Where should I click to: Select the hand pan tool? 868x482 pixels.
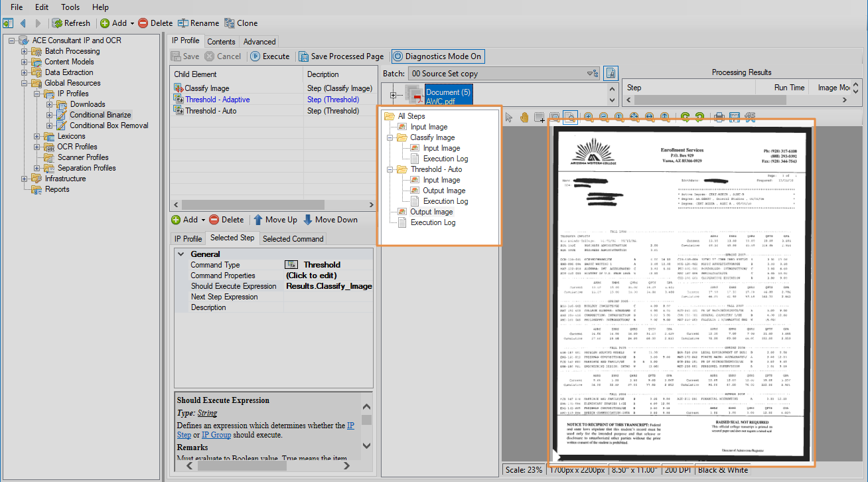click(x=524, y=118)
